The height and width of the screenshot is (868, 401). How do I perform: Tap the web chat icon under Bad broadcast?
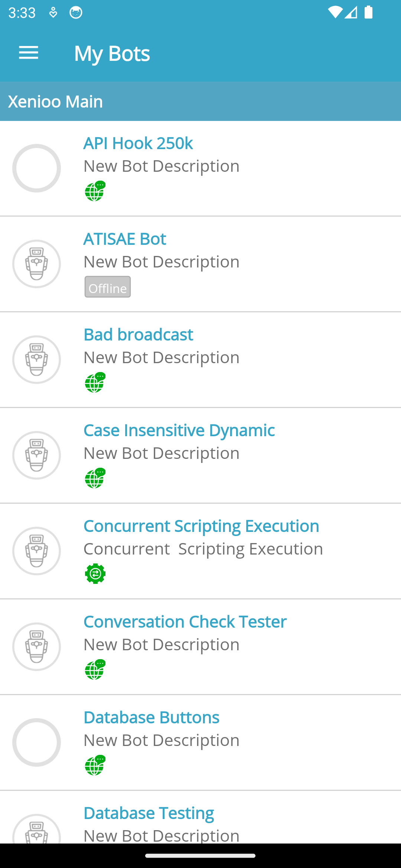coord(95,382)
